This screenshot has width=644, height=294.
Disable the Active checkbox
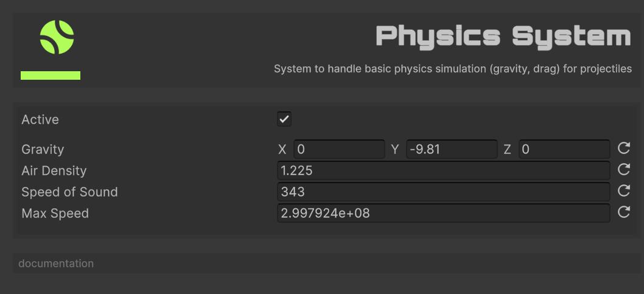tap(284, 119)
